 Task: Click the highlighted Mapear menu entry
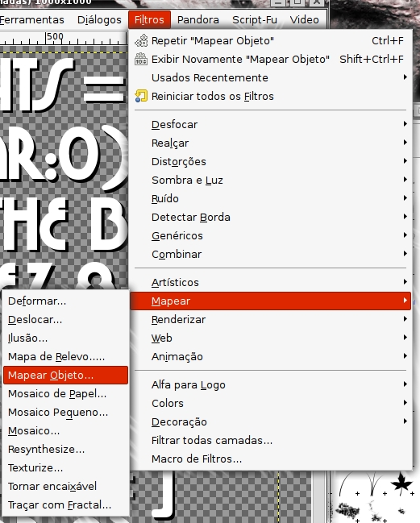click(270, 301)
